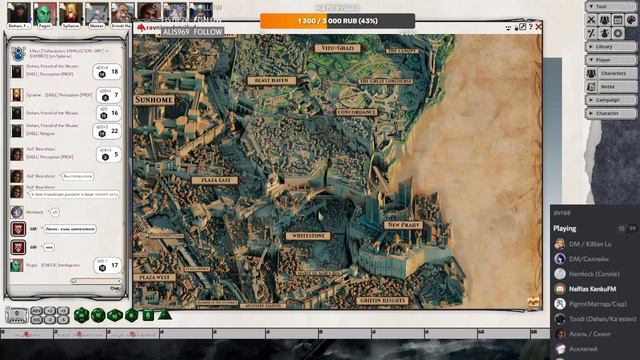This screenshot has height=360, width=640.
Task: Toggle the lock icon on the map window
Action: 516,27
